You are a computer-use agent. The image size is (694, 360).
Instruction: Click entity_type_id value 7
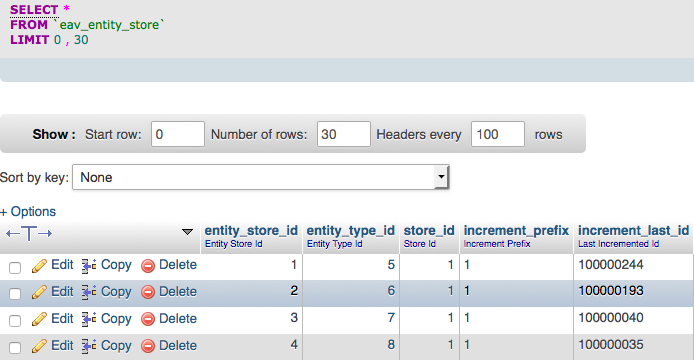click(391, 318)
